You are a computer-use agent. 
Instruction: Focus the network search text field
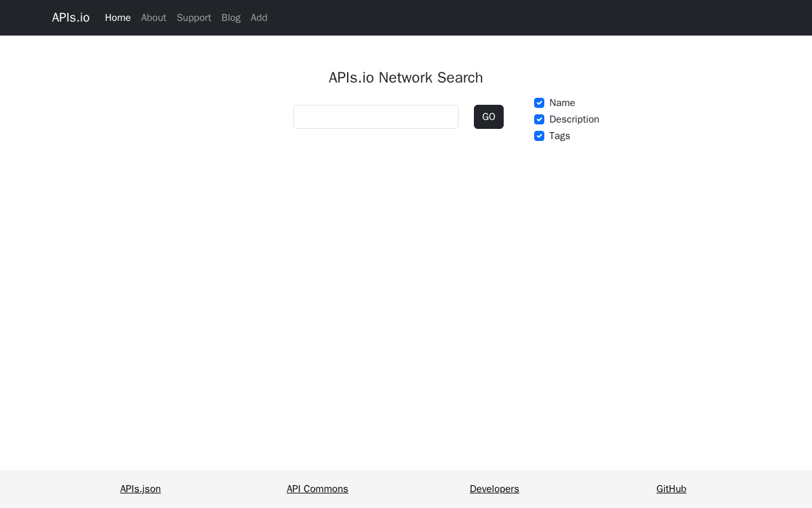pyautogui.click(x=376, y=117)
